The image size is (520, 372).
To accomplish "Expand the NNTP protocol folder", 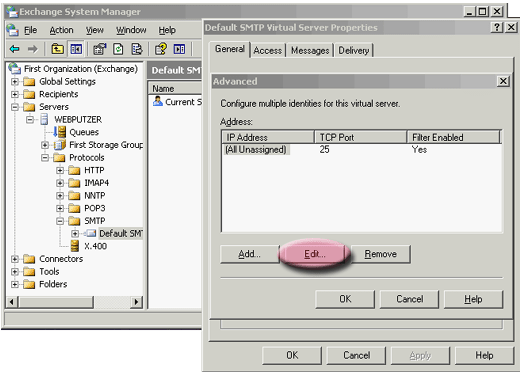I will coord(60,195).
